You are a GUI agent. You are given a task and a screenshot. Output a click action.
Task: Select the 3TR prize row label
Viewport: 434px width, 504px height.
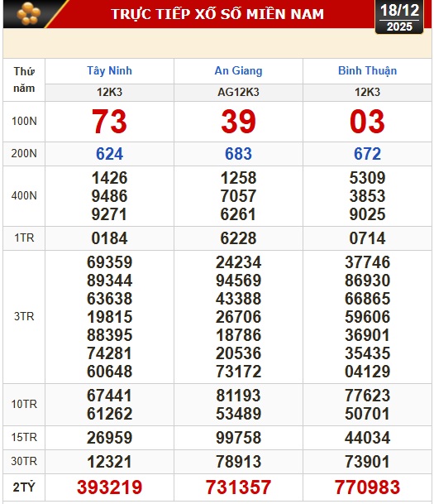click(x=24, y=317)
